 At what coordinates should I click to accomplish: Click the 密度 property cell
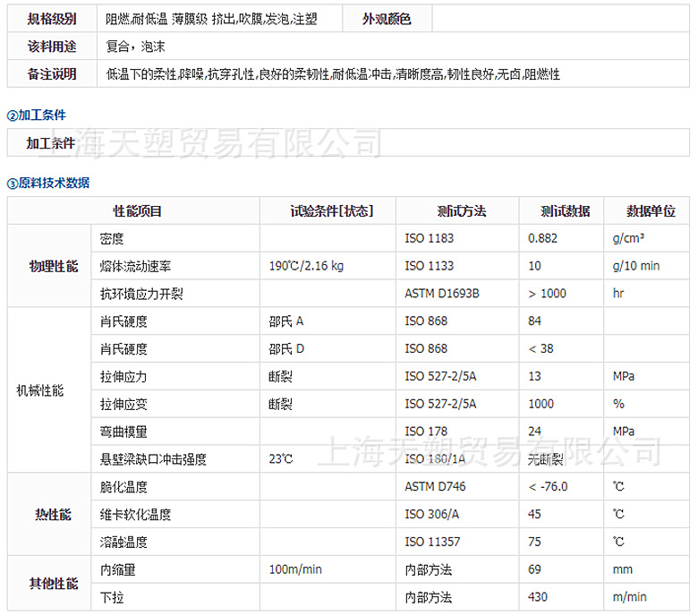(x=175, y=239)
